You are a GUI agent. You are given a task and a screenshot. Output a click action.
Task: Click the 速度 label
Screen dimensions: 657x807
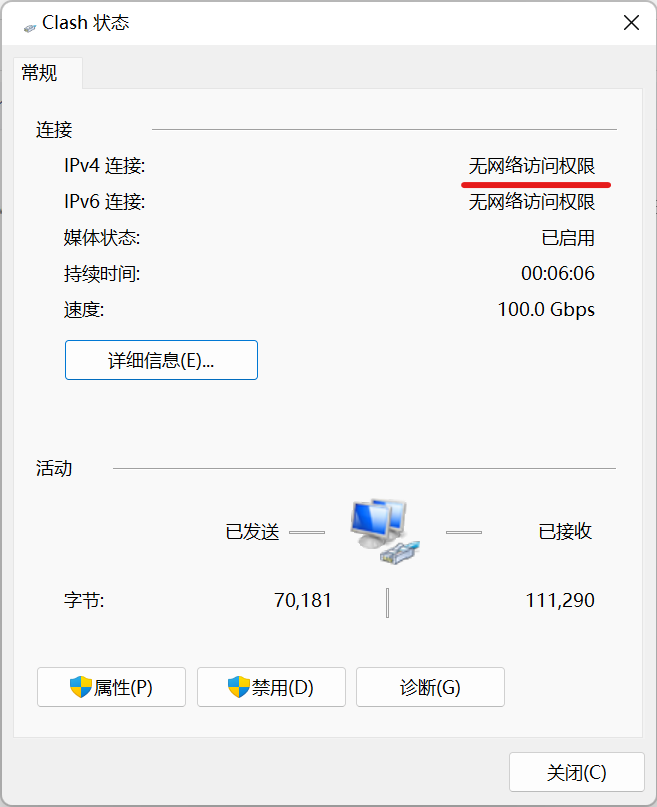(x=84, y=310)
